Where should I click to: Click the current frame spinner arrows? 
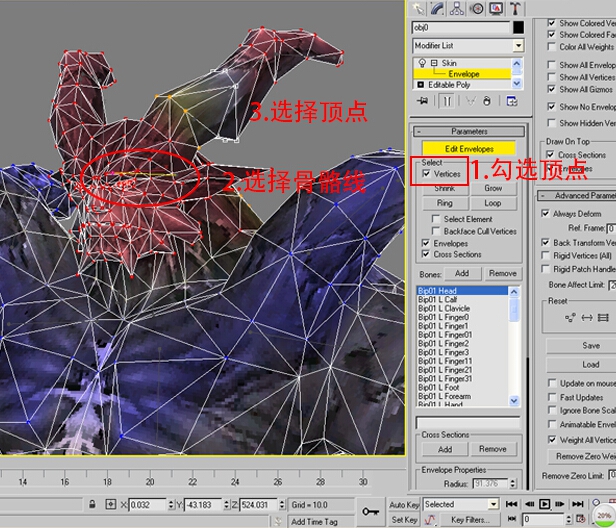[x=569, y=519]
